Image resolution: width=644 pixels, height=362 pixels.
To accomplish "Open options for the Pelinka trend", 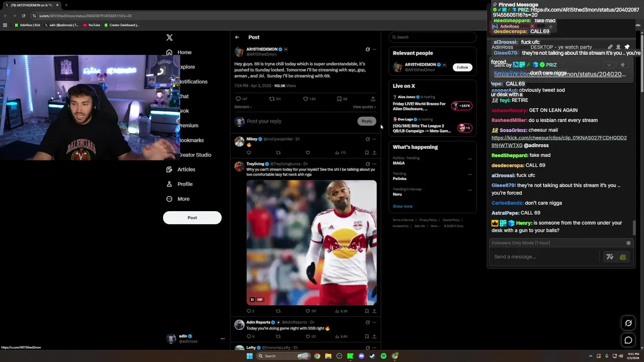I will click(470, 174).
